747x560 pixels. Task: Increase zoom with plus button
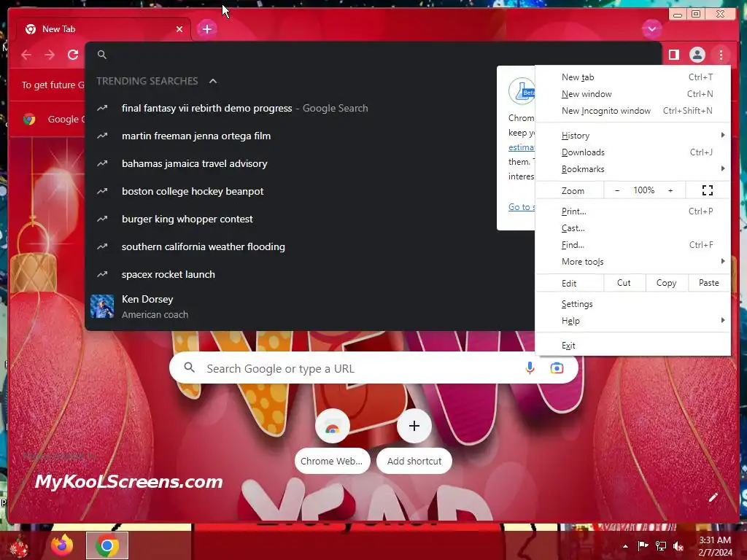tap(670, 190)
